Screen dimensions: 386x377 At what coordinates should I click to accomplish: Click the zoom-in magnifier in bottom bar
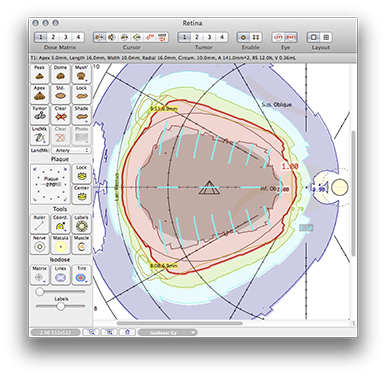[91, 332]
